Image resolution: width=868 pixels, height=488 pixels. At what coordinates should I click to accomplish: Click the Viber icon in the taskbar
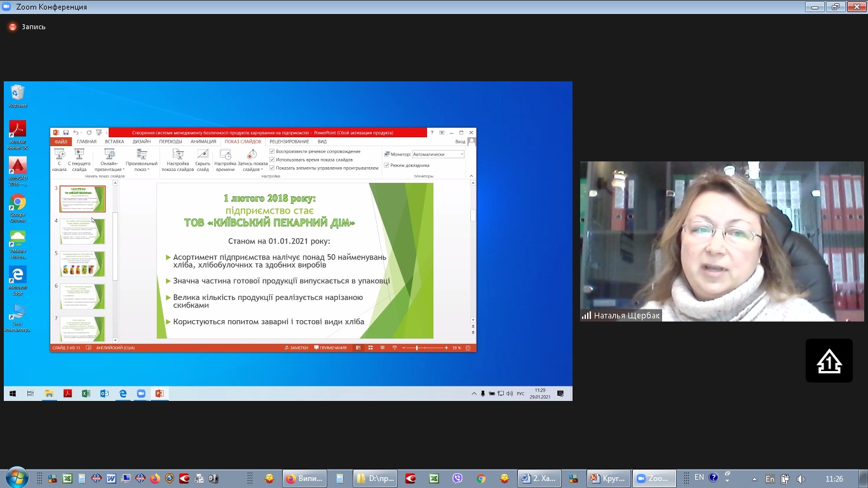(458, 478)
